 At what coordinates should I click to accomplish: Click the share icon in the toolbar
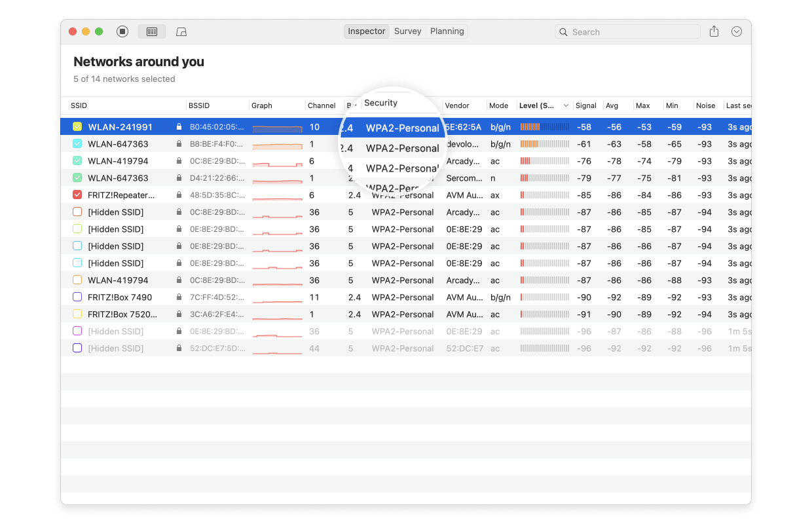coord(714,31)
